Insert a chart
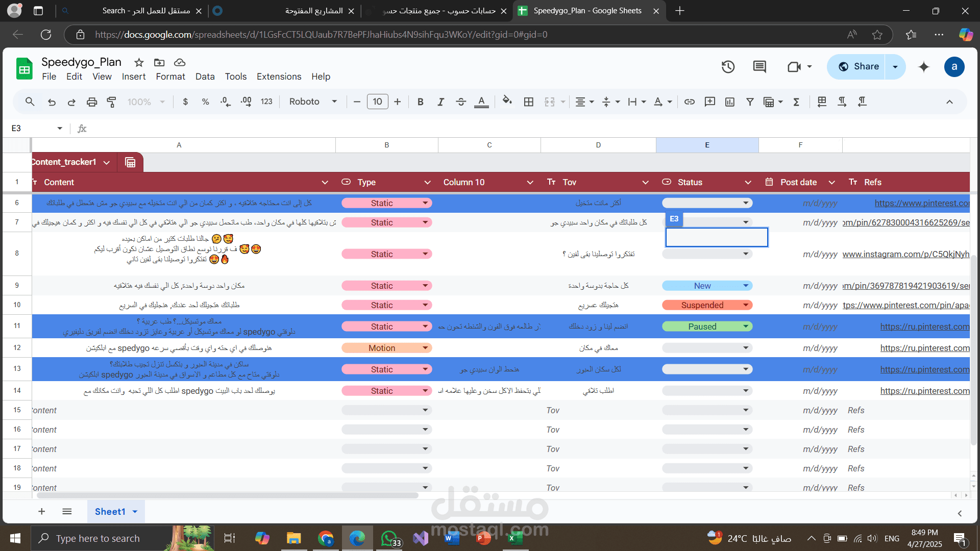 (x=730, y=102)
